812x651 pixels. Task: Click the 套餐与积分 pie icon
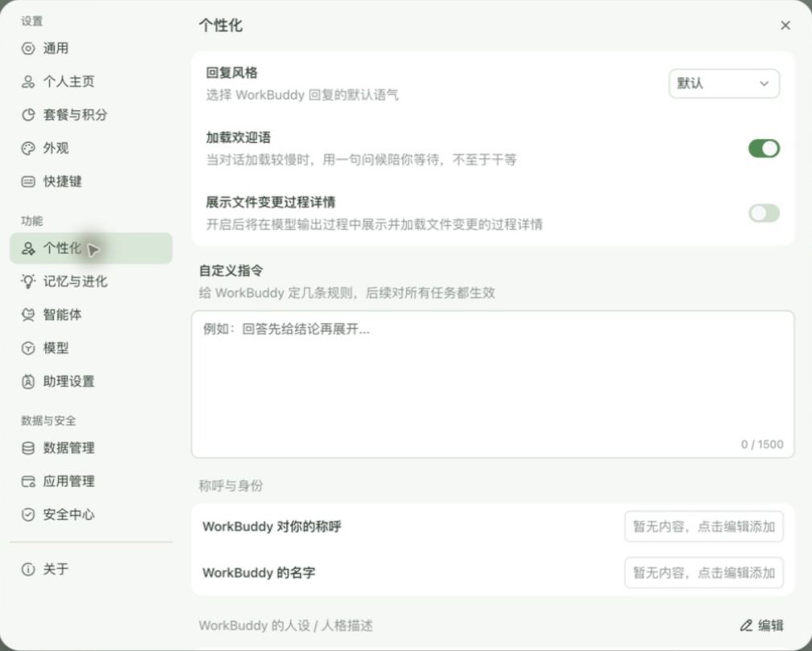pos(28,115)
